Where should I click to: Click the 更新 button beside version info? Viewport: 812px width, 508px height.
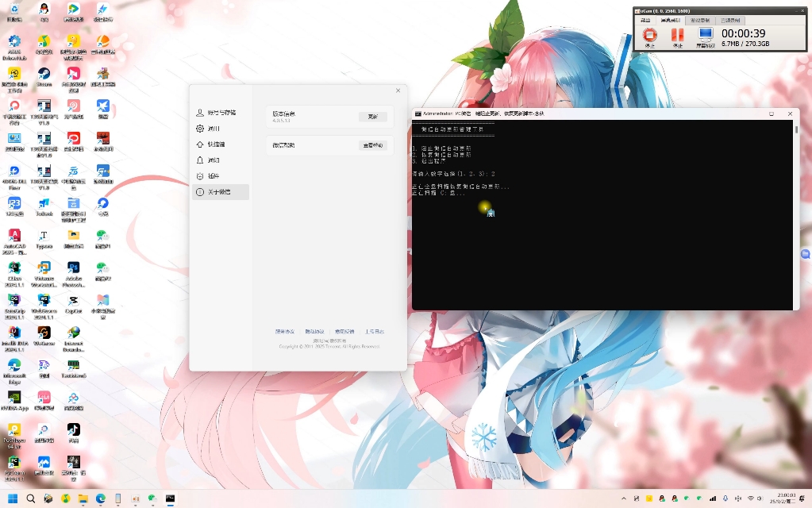click(x=373, y=117)
